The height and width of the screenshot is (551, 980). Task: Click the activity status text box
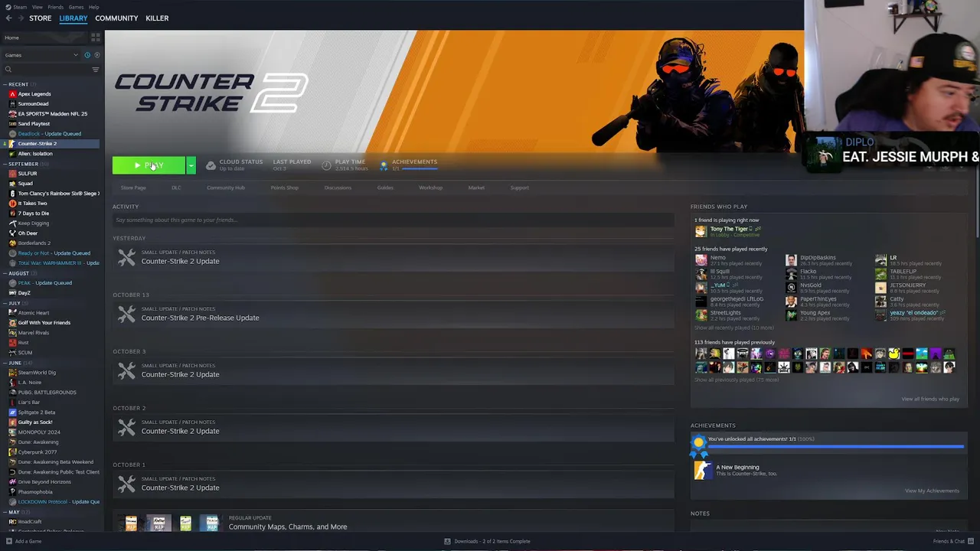[x=393, y=220]
